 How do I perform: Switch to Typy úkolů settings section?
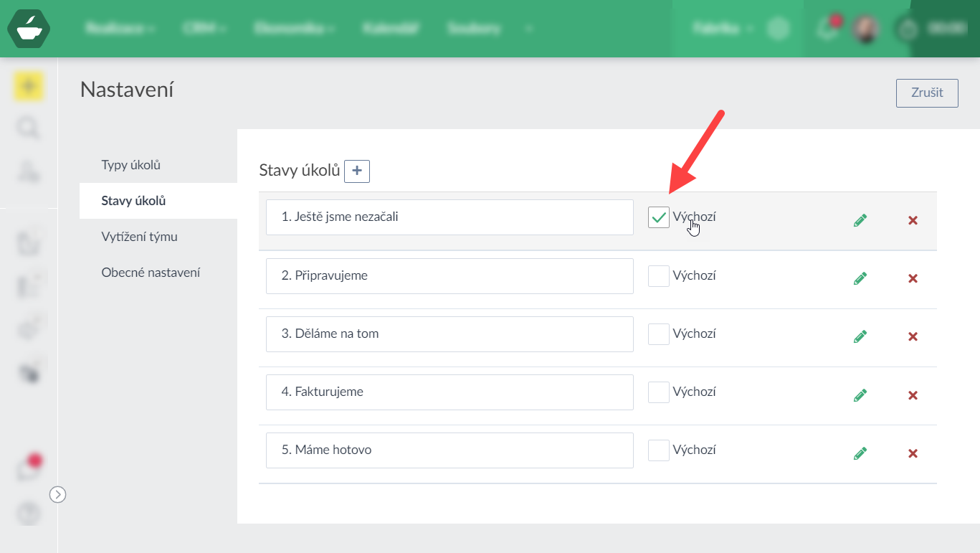(131, 165)
